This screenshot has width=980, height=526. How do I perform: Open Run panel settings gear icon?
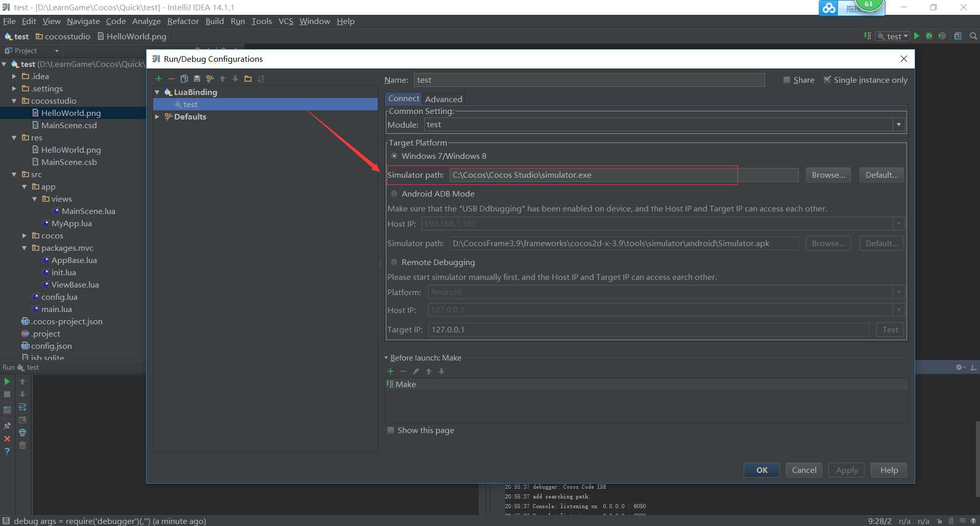960,367
